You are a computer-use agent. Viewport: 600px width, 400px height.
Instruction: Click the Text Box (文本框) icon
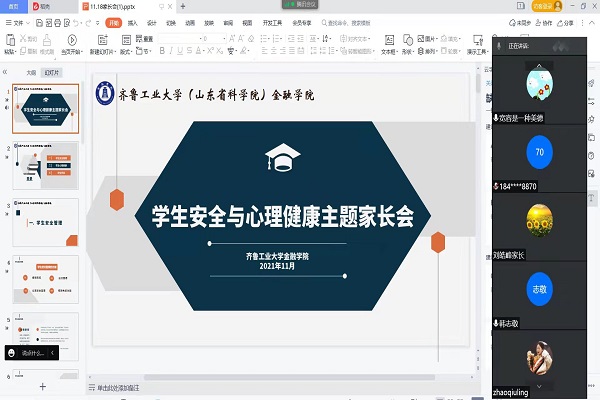pyautogui.click(x=389, y=40)
